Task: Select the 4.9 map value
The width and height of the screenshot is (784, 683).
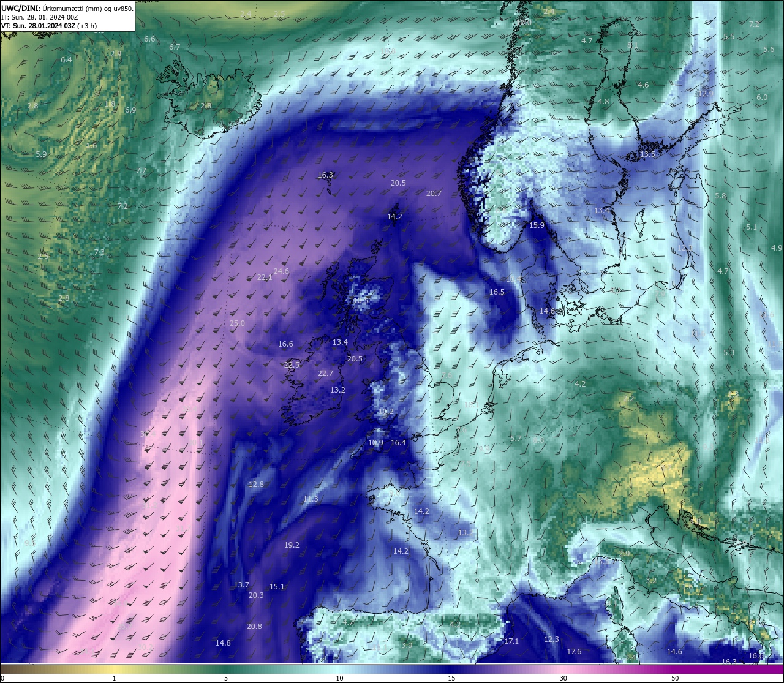Action: 777,247
